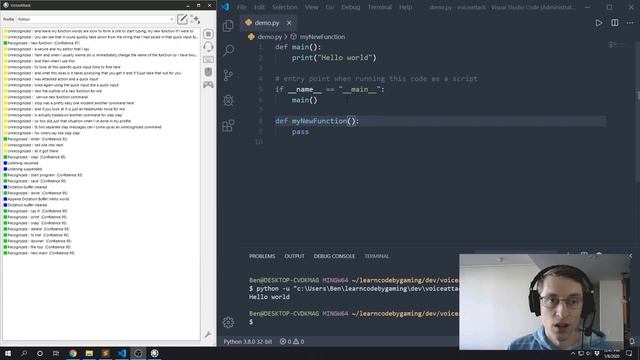Click the 'Listening resumed' log entry in VoiceAttack
Viewport: 640px width, 360px height.
(22, 163)
